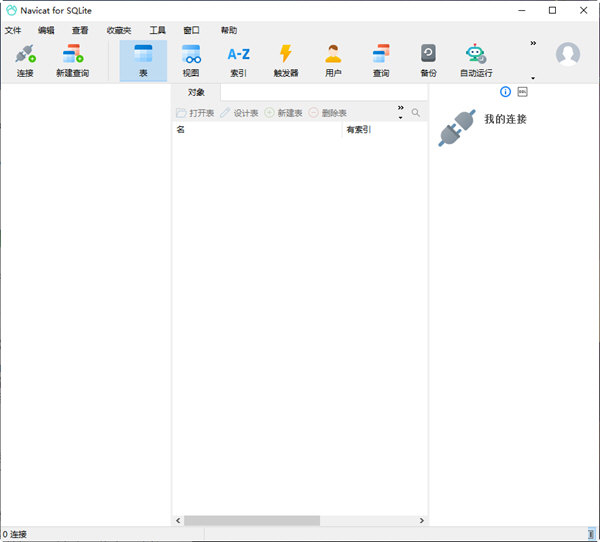
Task: Open 新建查询 (New Query) from toolbar
Action: click(73, 61)
